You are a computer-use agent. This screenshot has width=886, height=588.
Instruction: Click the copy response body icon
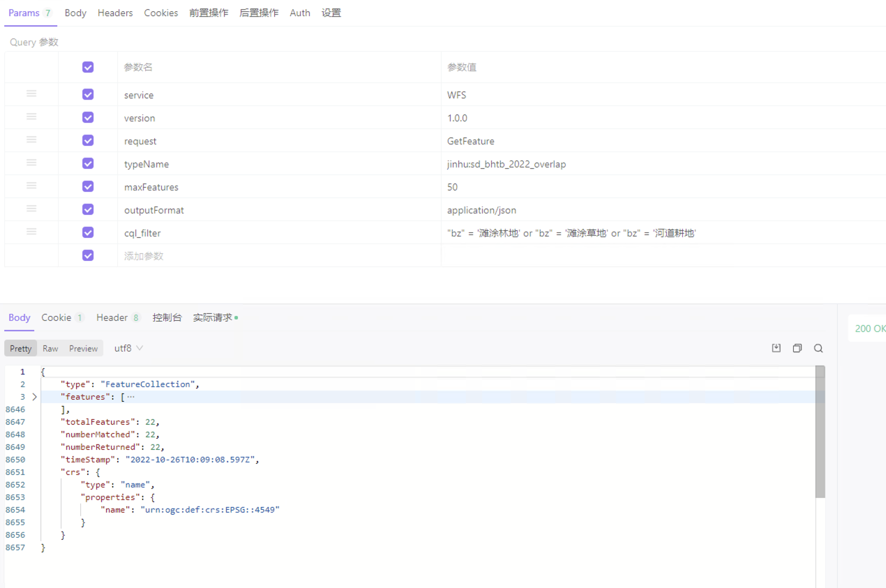[797, 347]
